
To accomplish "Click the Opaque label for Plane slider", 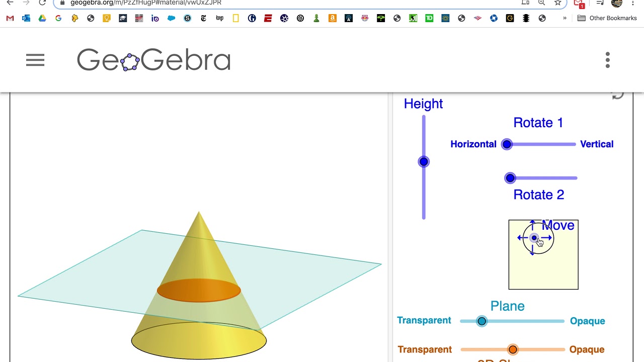I will click(587, 321).
